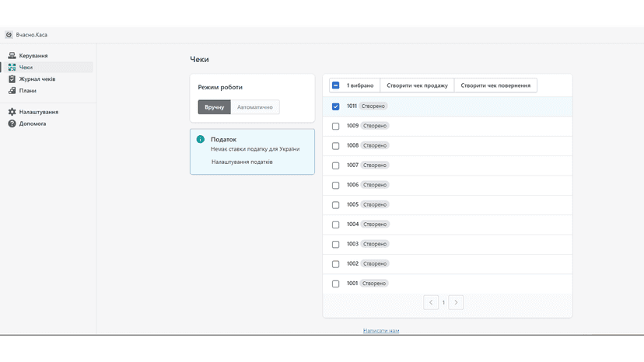
Task: Click the Вчасно.Каса app title
Action: coord(32,35)
